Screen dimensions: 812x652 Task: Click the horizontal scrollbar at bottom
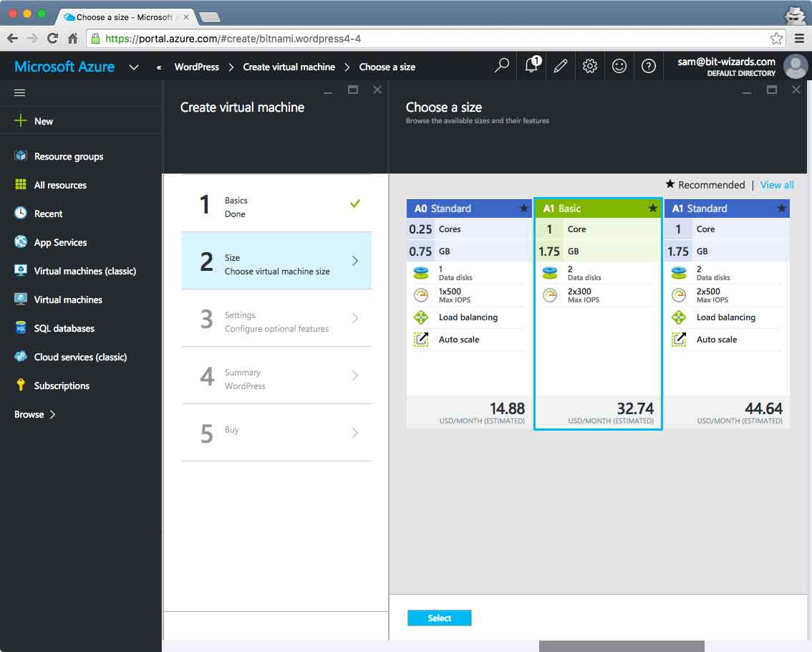(622, 646)
